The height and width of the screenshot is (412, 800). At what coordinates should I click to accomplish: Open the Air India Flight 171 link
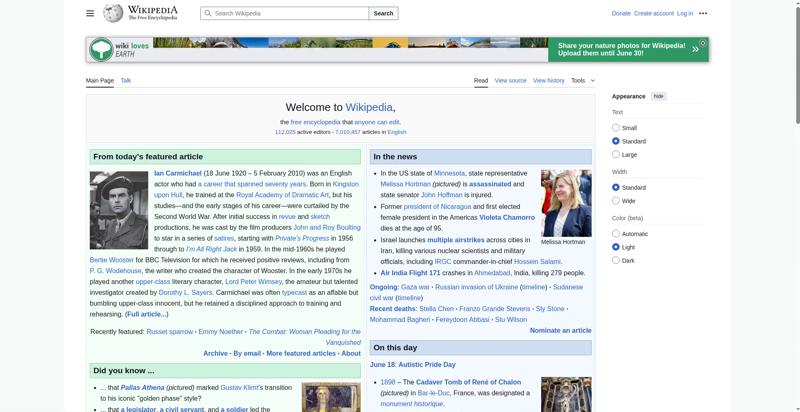click(410, 273)
